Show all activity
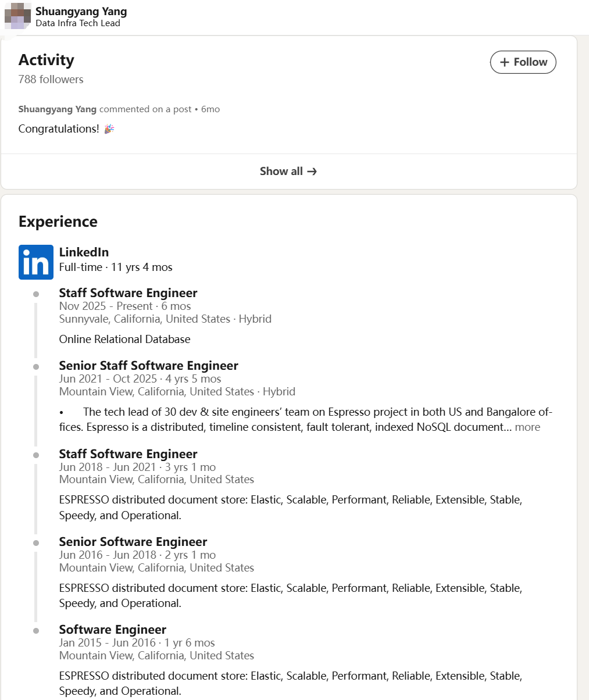The width and height of the screenshot is (589, 700). (x=288, y=172)
